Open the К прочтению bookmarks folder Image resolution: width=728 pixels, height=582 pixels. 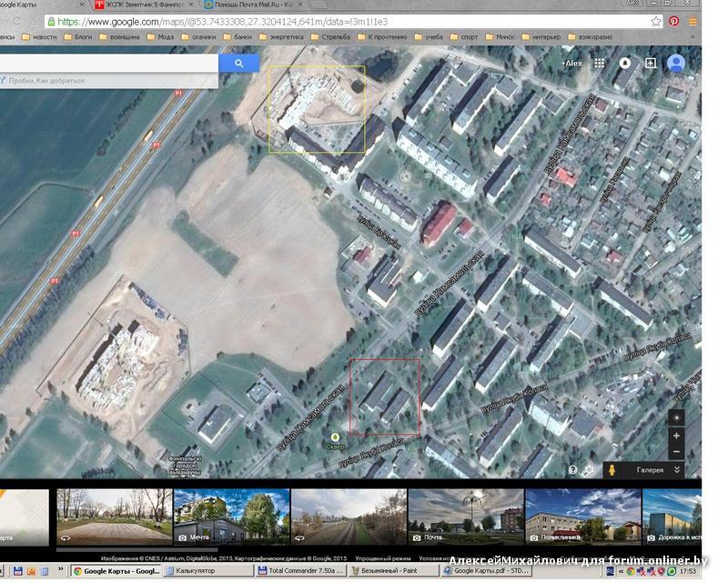pyautogui.click(x=382, y=36)
